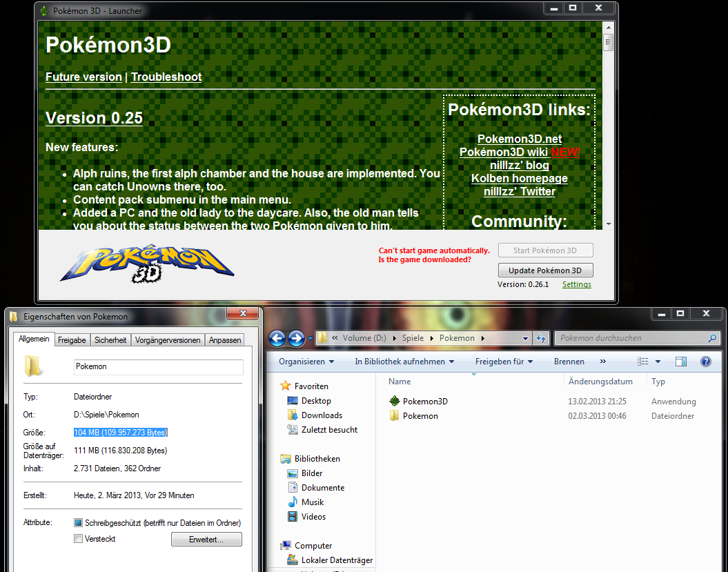Click the Dokumente library icon

point(293,488)
